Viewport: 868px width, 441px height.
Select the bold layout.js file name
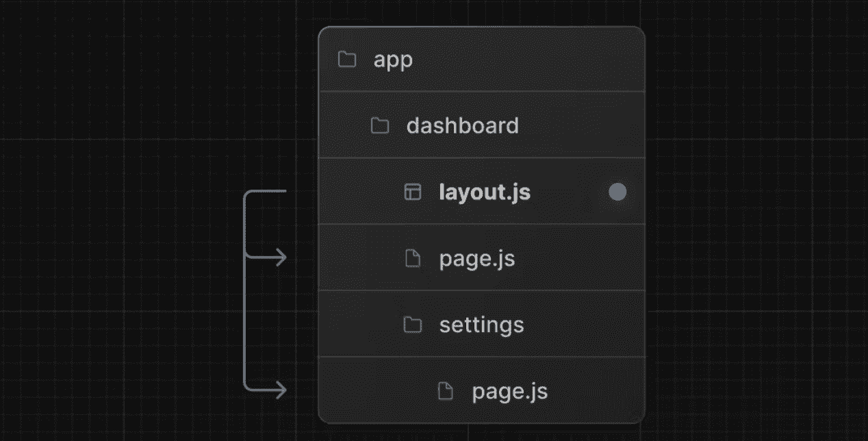point(485,192)
